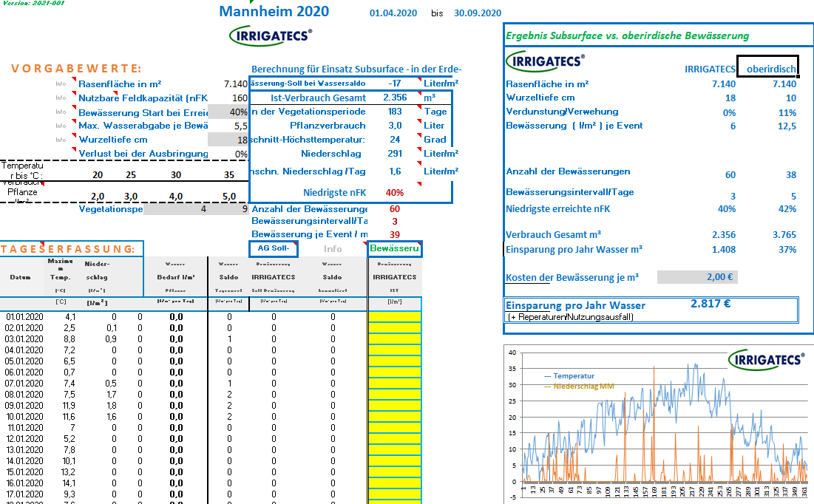Select the end date 30.09.2020 cell

[x=478, y=13]
